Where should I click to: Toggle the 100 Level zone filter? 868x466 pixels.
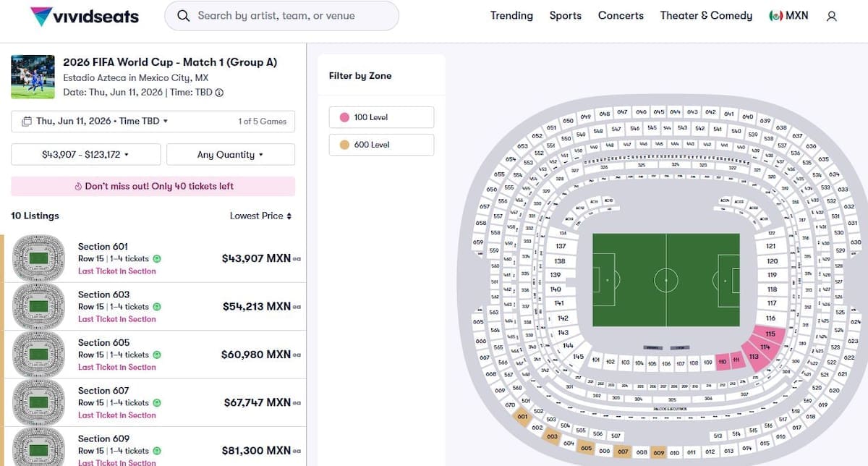click(381, 117)
